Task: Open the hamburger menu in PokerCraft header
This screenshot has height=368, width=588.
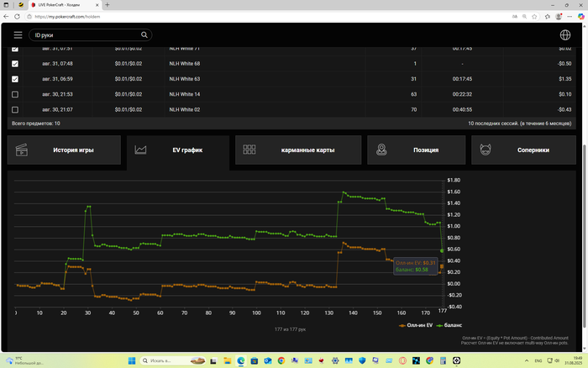Action: pos(18,35)
